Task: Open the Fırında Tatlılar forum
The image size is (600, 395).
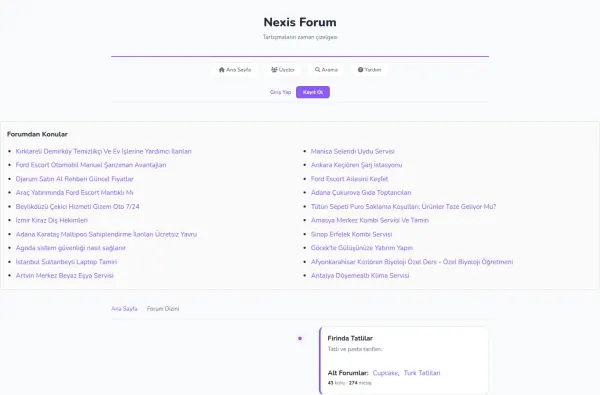Action: (350, 338)
